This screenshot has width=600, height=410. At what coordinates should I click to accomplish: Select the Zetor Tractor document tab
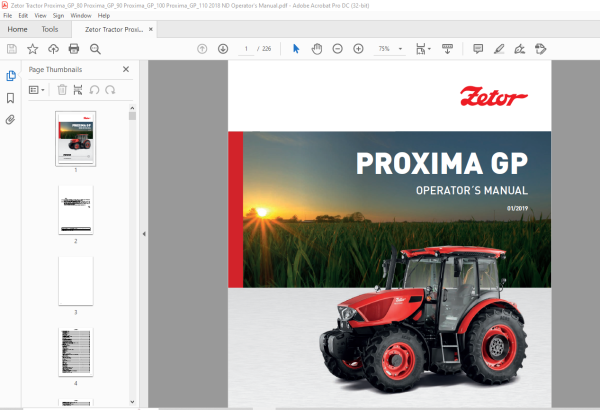click(114, 29)
